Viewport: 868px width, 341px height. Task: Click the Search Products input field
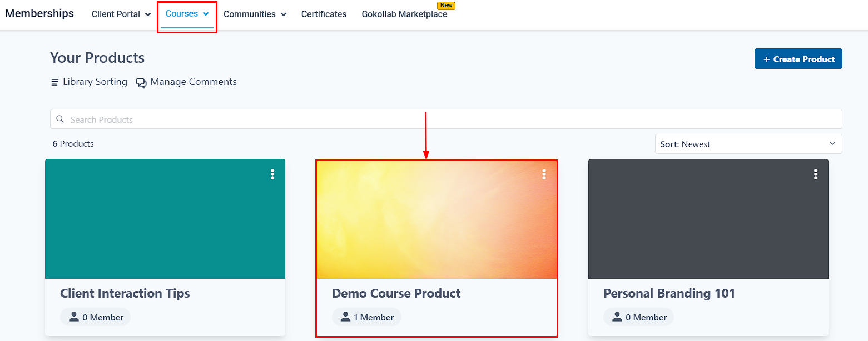445,119
